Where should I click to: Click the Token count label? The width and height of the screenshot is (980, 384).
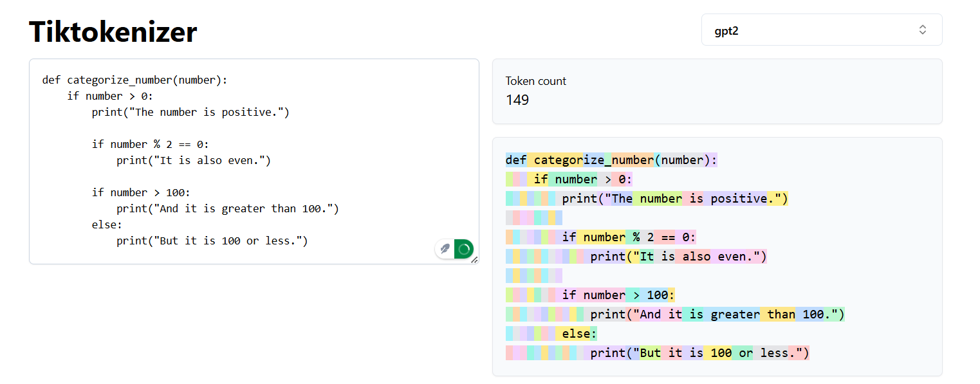point(535,81)
